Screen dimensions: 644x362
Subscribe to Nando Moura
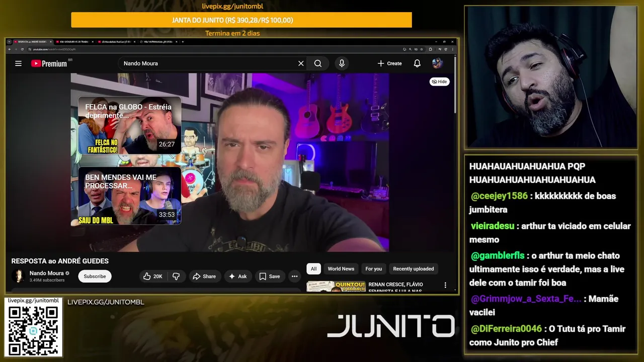pos(95,276)
